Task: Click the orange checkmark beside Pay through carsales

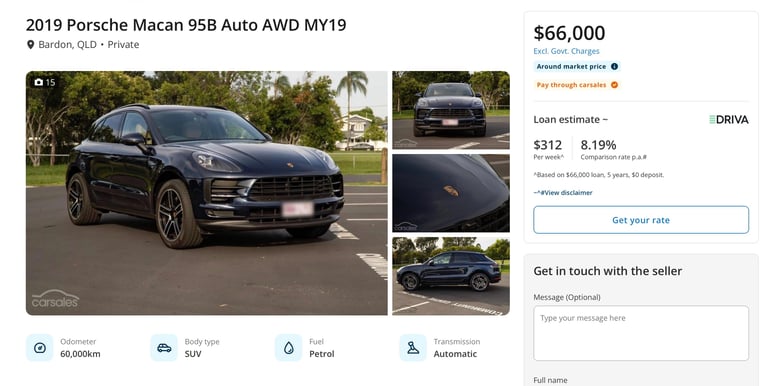Action: (614, 85)
